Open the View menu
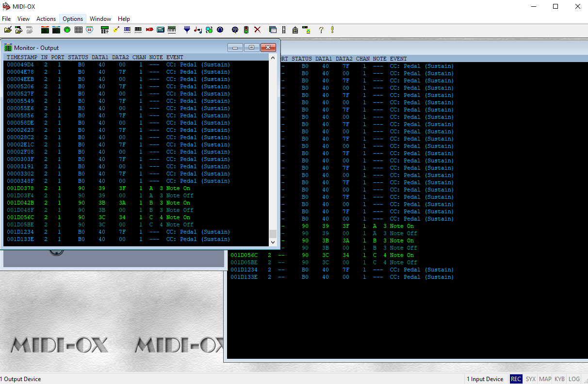 coord(23,19)
